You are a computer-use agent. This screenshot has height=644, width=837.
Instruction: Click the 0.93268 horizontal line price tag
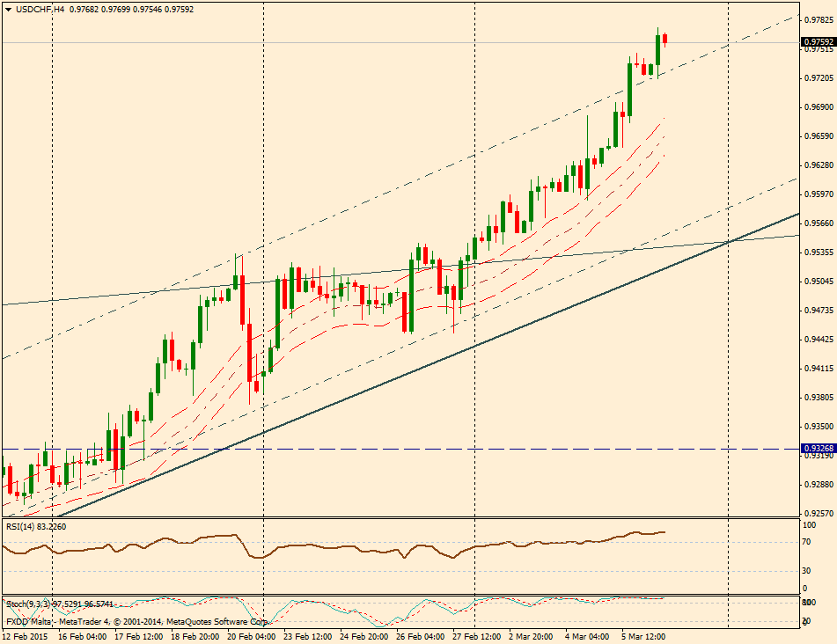818,448
